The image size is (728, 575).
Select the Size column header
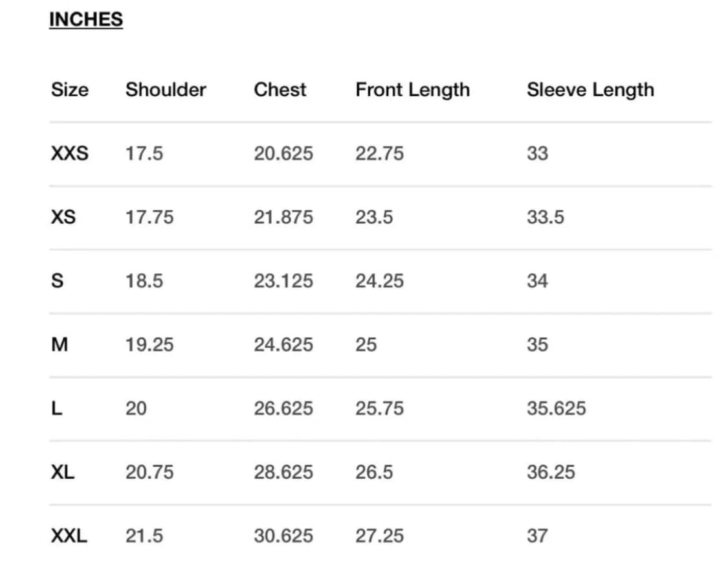[x=69, y=89]
